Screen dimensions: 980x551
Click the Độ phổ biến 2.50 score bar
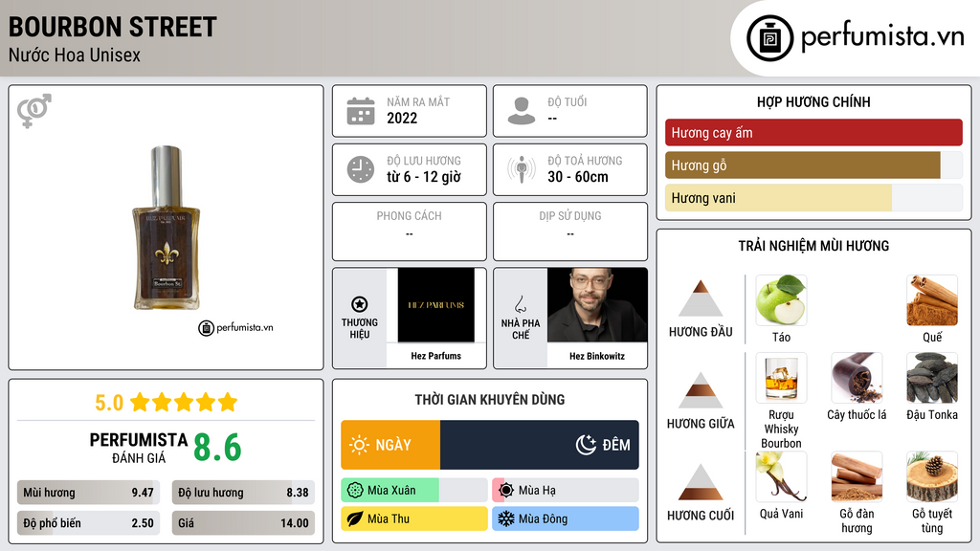pos(89,523)
